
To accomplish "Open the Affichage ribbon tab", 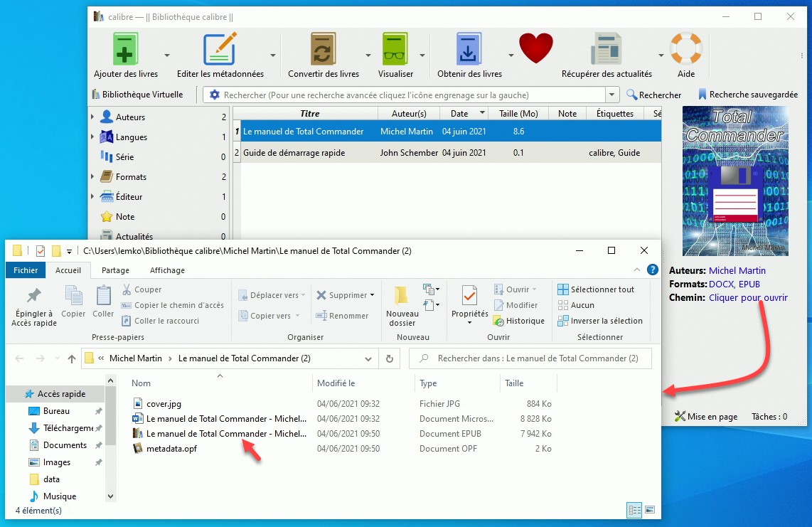I will coord(167,270).
